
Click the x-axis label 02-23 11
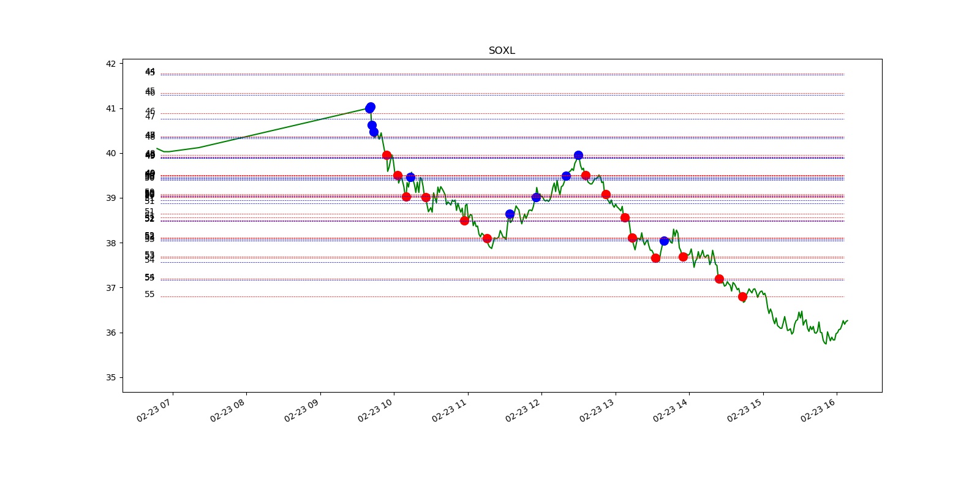pyautogui.click(x=450, y=410)
